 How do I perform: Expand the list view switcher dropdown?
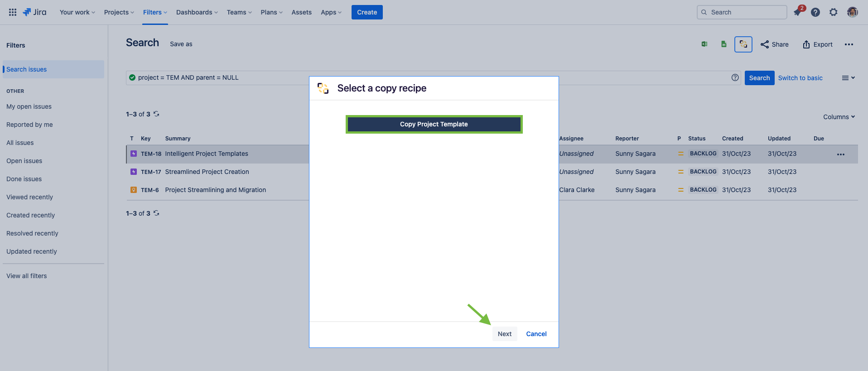(848, 78)
